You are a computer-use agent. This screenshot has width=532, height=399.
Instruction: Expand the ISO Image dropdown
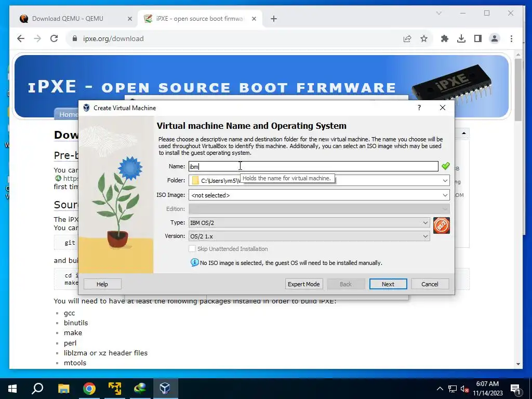click(445, 195)
